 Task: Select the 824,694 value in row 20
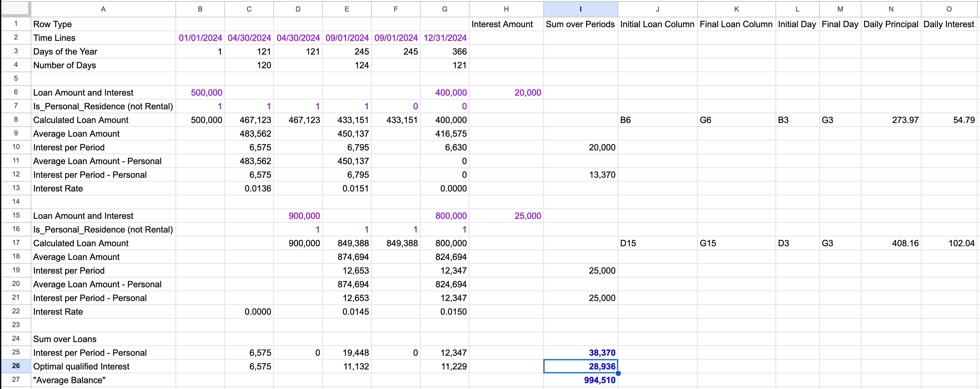[445, 284]
